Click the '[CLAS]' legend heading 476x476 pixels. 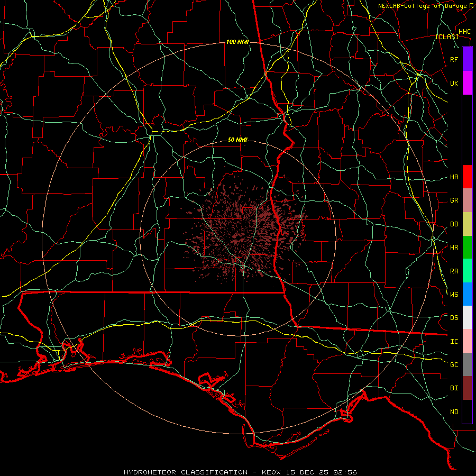447,36
